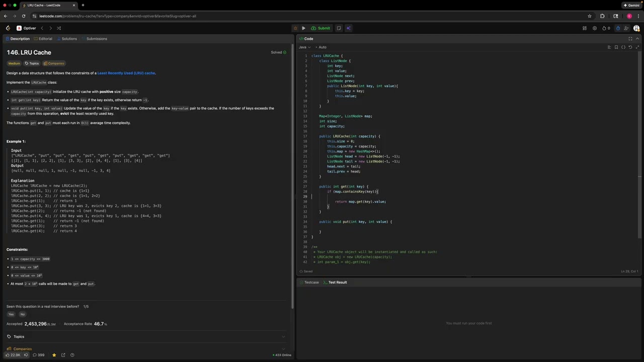Switch to the Editorial tab

pyautogui.click(x=42, y=39)
